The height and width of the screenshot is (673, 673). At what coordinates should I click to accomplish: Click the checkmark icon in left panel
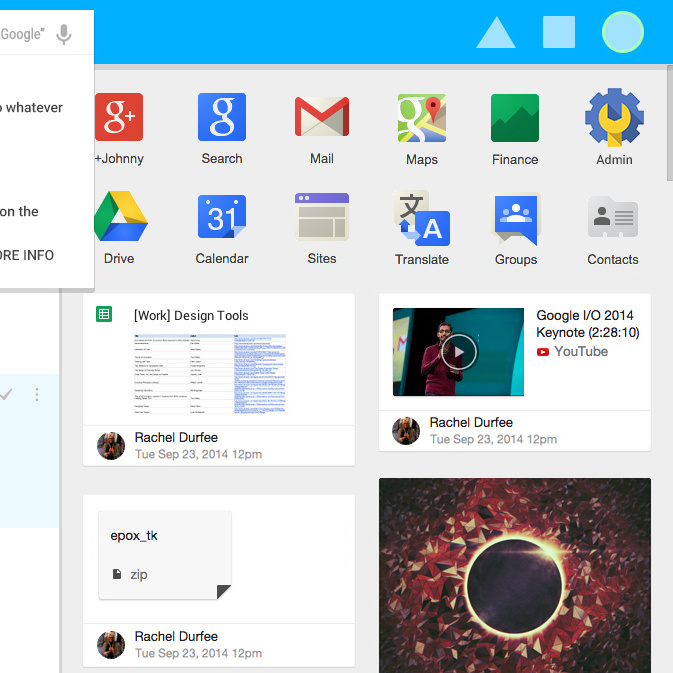tap(6, 394)
